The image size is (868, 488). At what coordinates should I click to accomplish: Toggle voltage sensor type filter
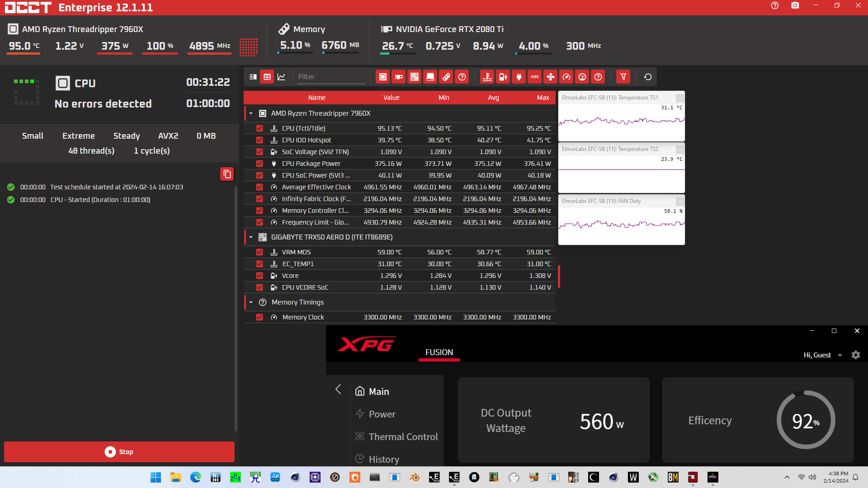[503, 77]
